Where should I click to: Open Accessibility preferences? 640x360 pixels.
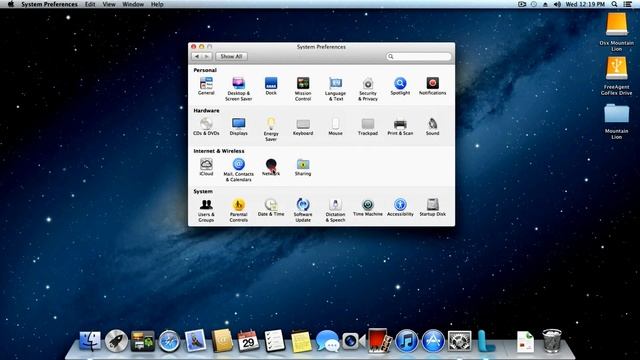(x=400, y=207)
